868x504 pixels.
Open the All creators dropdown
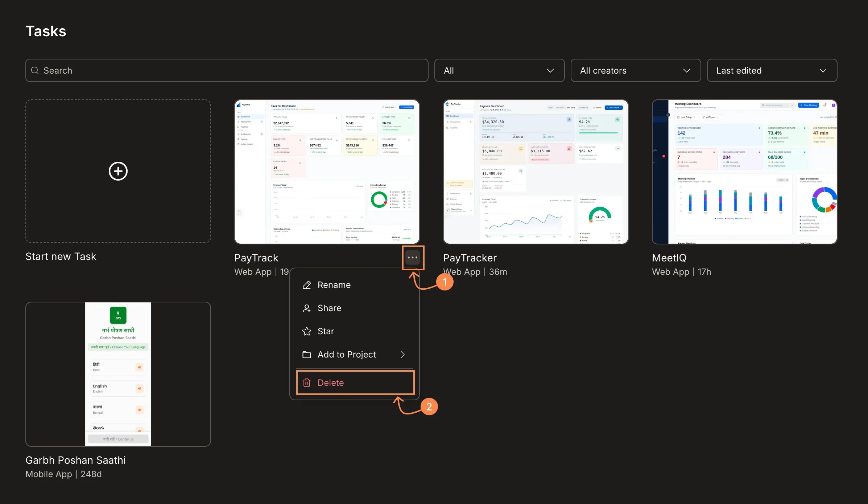636,70
